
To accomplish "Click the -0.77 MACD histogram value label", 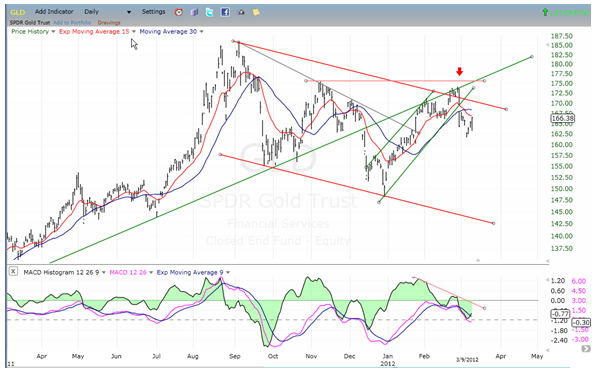I will tap(560, 314).
